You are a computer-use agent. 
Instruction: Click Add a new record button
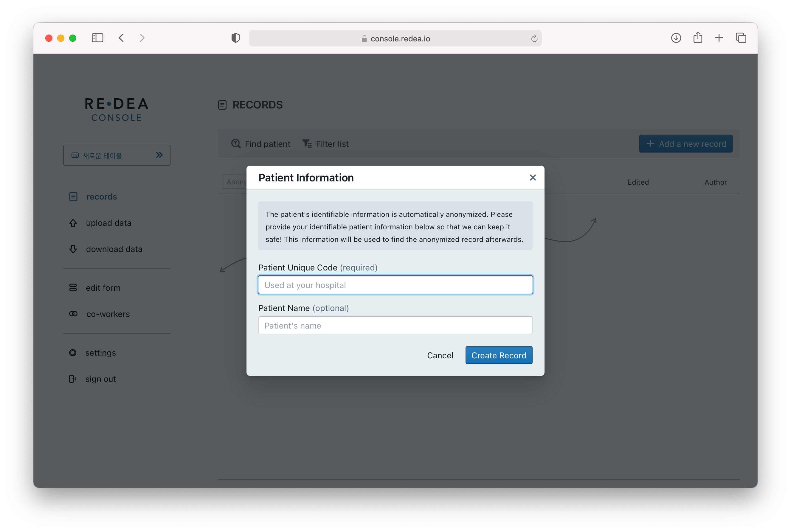[x=685, y=144]
